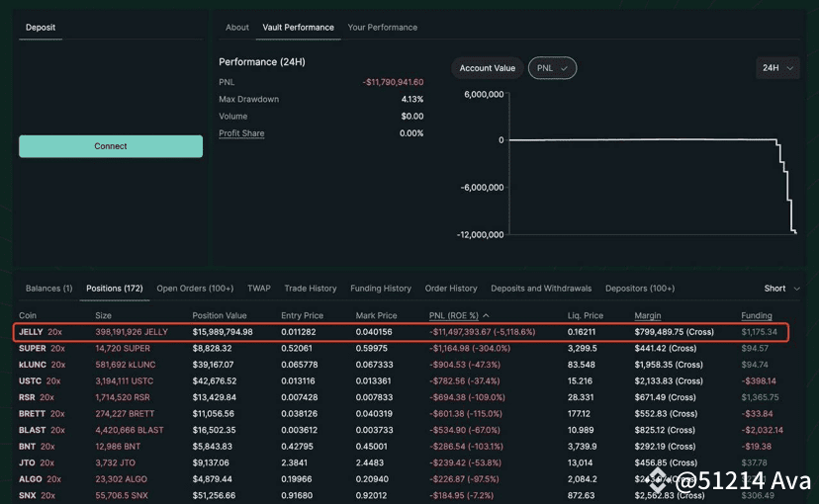The width and height of the screenshot is (819, 504).
Task: Open Deposits and Withdrawals tab
Action: [x=541, y=289]
